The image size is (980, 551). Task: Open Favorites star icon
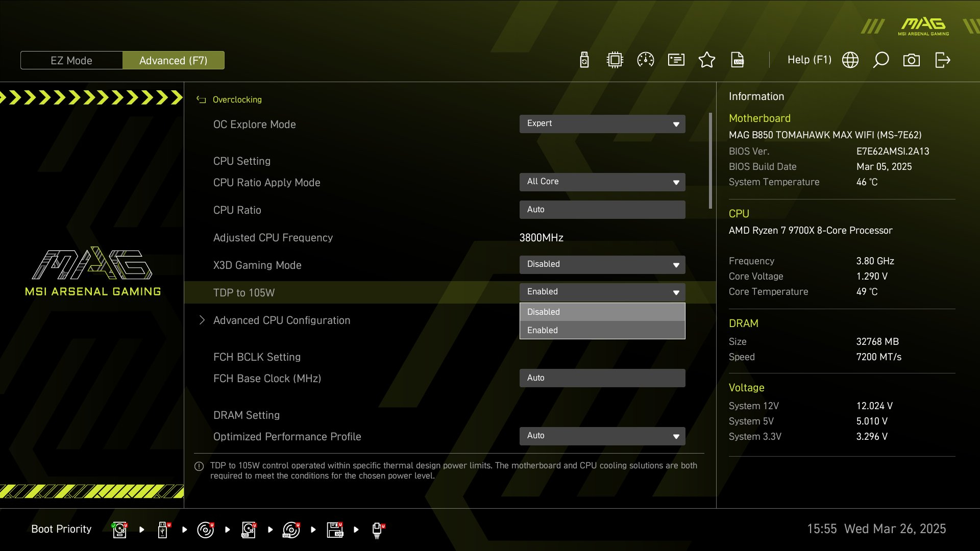tap(707, 60)
